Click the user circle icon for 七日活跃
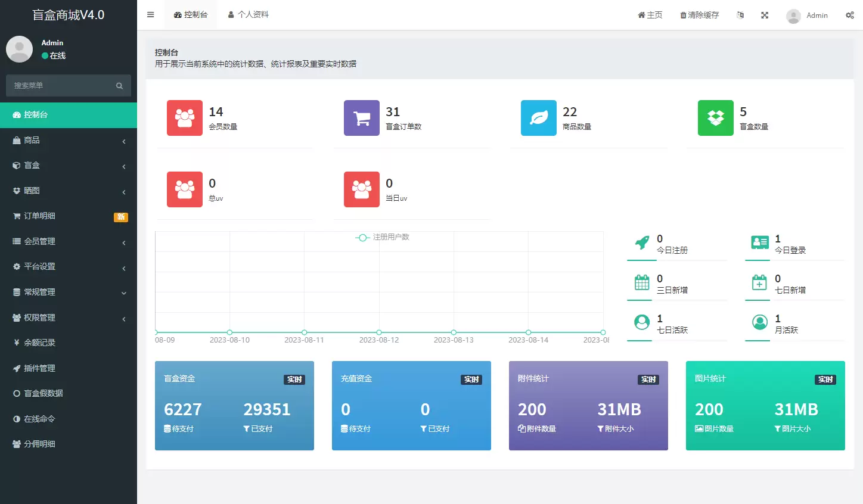 [642, 322]
